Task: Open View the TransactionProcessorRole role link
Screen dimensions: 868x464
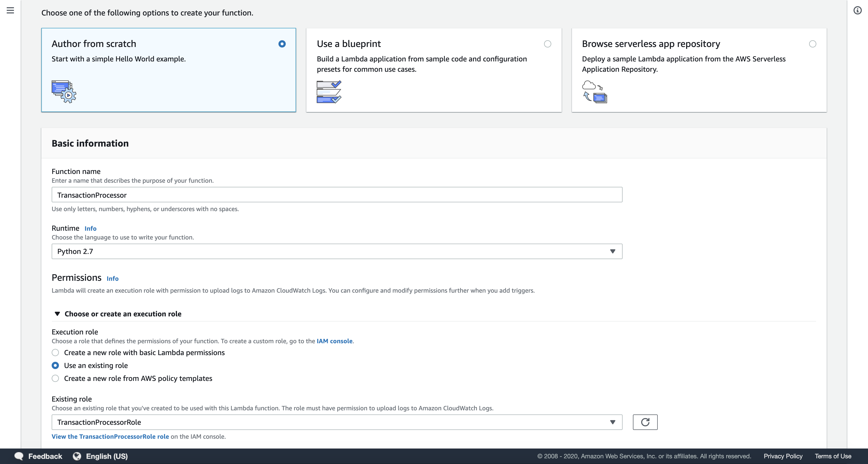Action: [110, 437]
